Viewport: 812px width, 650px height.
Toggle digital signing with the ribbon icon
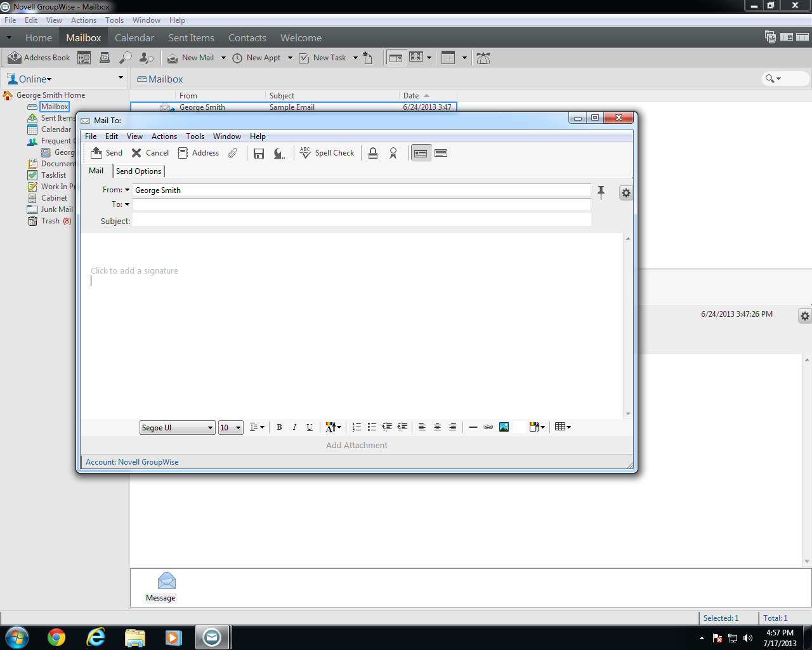tap(393, 153)
